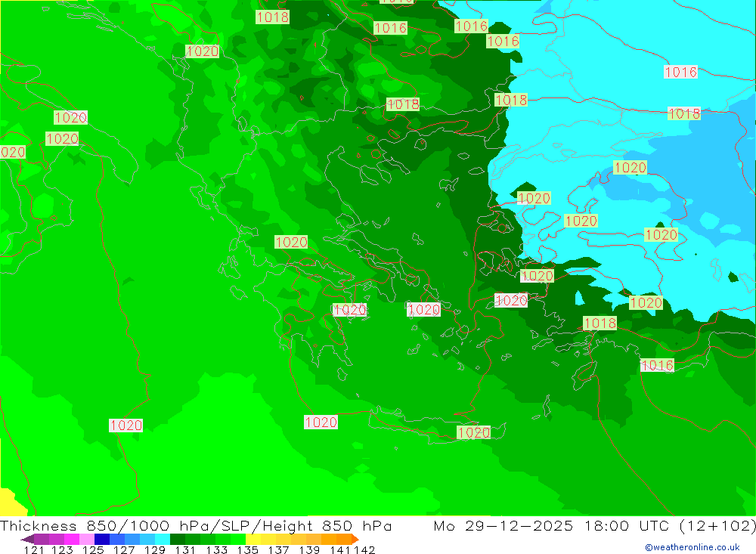Select the light pink legend swatch

[x=87, y=539]
